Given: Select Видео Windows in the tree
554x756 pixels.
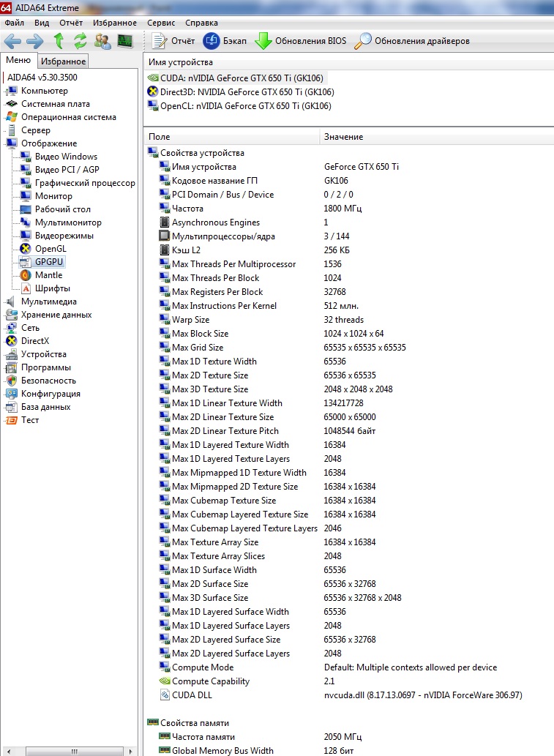Looking at the screenshot, I should (x=66, y=156).
